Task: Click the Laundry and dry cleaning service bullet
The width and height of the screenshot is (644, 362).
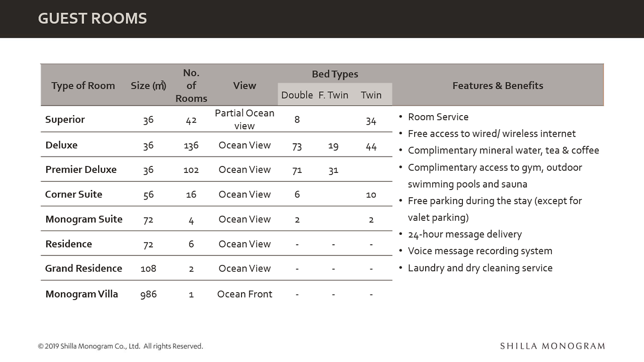Action: tap(480, 268)
